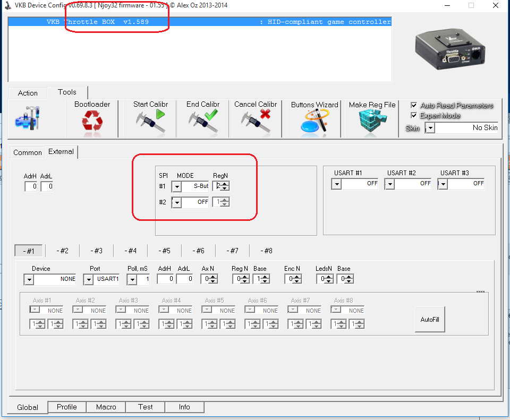Select external device slot -#6
Screen dimensions: 510x420
[x=198, y=251]
